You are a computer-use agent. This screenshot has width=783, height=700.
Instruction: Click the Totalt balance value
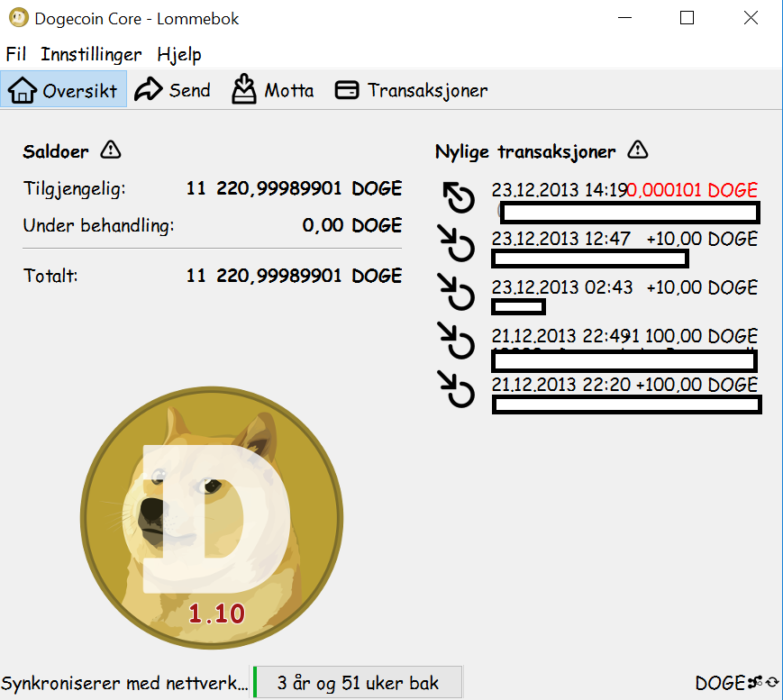pos(294,276)
